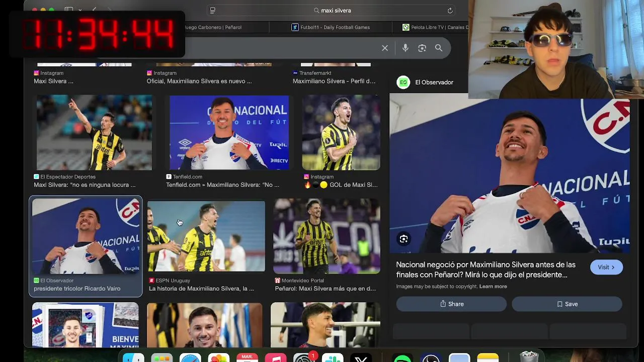Click 'presidente tricolor Ricardo Vairo' caption
The image size is (644, 362).
77,289
